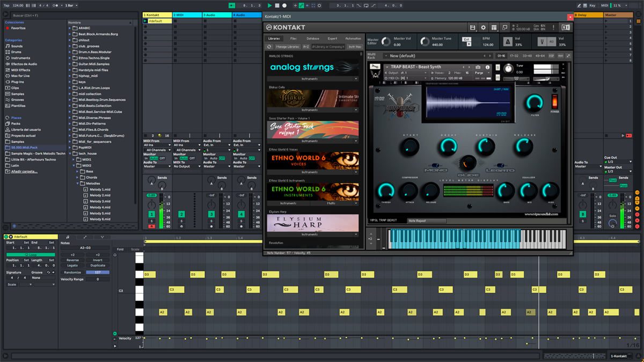Click the Kontakt minimized view icon
The height and width of the screenshot is (362, 644).
505,27
